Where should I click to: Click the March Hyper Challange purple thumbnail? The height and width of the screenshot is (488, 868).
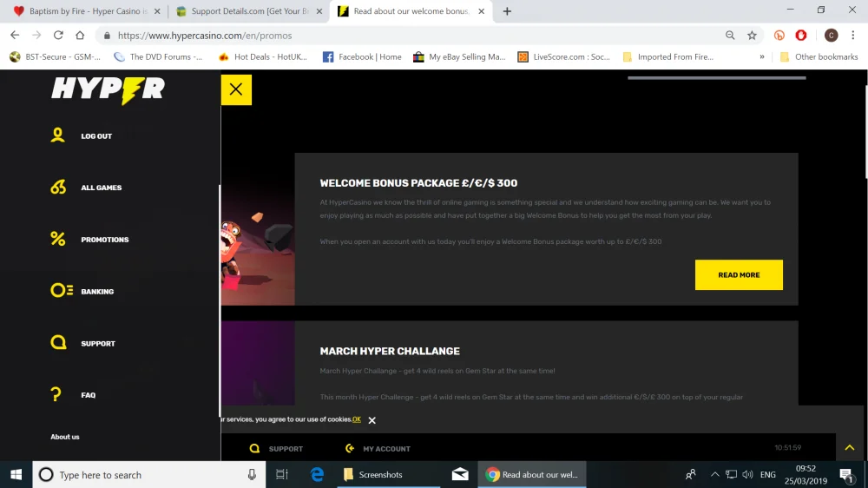tap(258, 363)
